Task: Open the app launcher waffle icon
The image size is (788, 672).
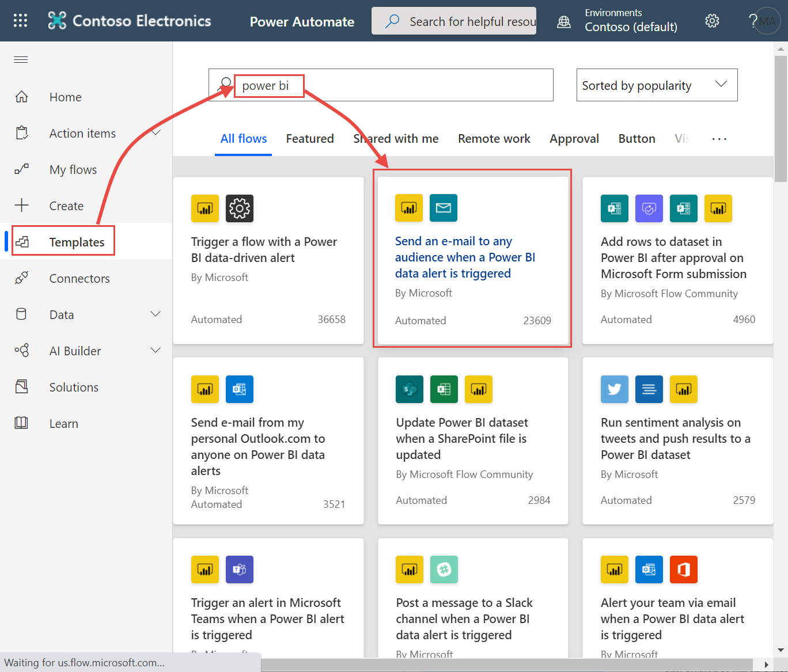Action: [20, 21]
